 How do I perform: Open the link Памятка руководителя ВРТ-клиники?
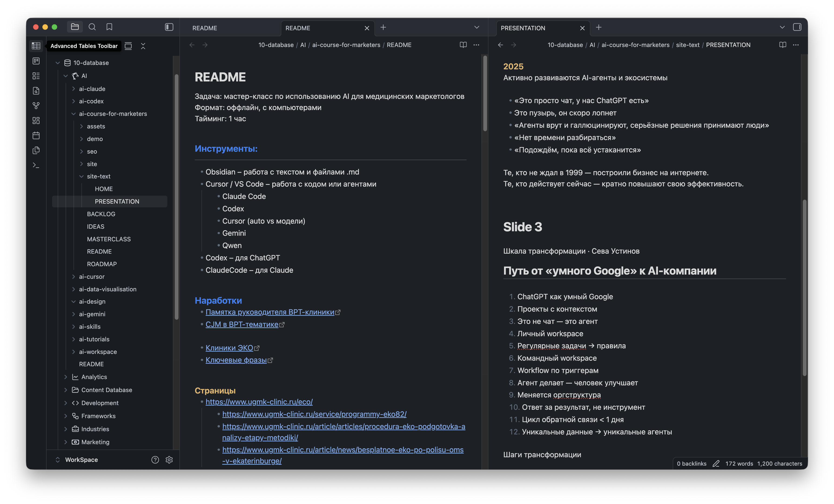(x=270, y=312)
